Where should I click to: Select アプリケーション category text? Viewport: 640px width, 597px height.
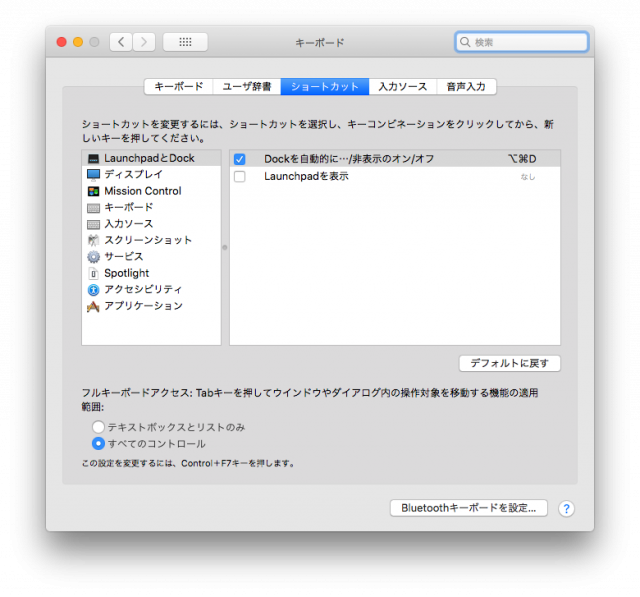(143, 306)
